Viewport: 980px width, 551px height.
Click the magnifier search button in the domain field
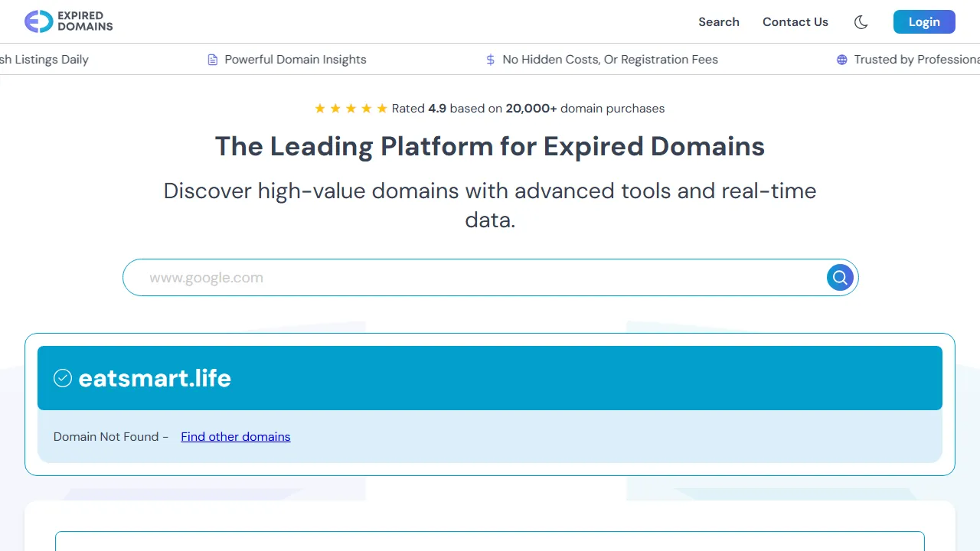840,277
